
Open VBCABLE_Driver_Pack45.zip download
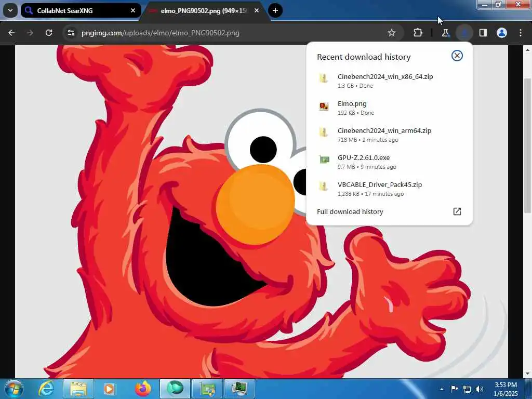[389, 189]
